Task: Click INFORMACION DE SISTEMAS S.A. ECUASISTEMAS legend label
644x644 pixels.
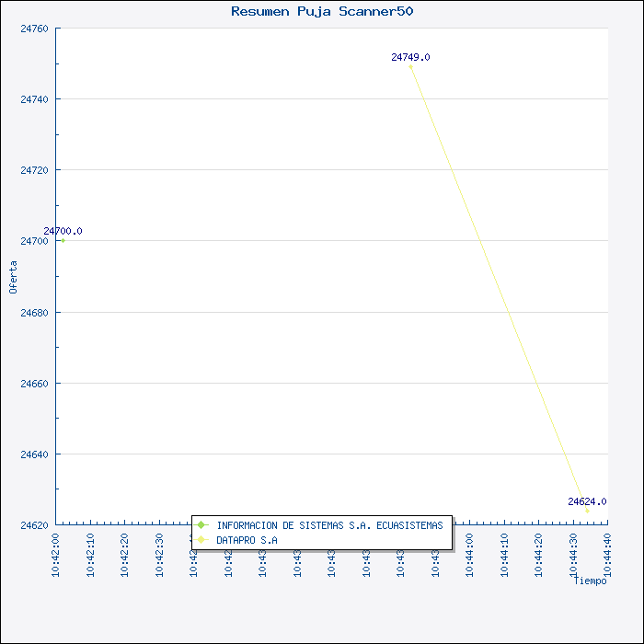Action: [x=329, y=525]
